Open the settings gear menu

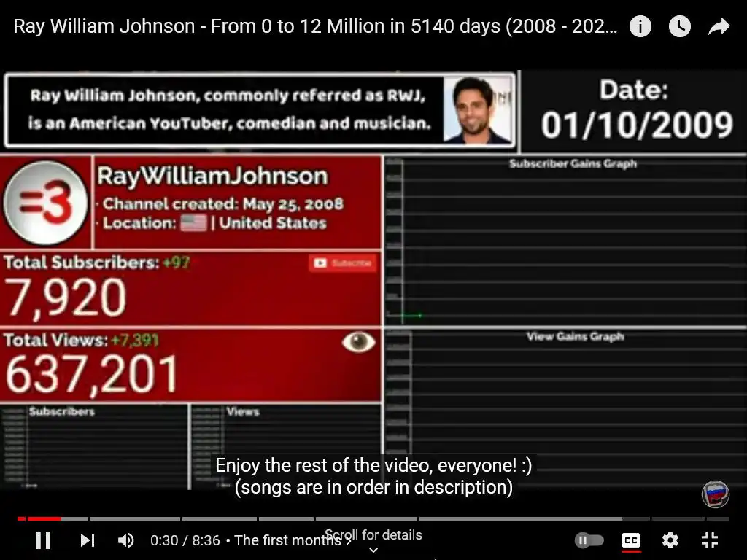(x=670, y=540)
